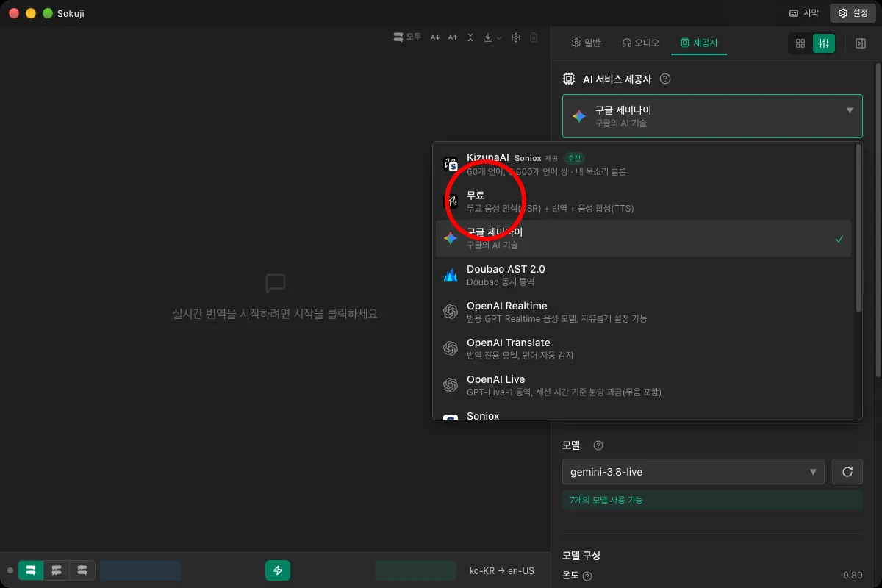882x588 pixels.
Task: Select third conversation layout toggle
Action: point(82,570)
